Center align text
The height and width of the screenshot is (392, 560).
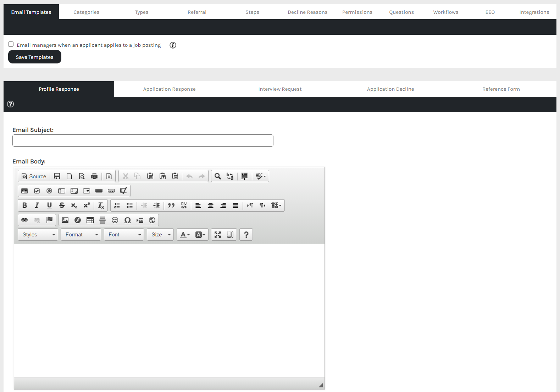tap(211, 205)
